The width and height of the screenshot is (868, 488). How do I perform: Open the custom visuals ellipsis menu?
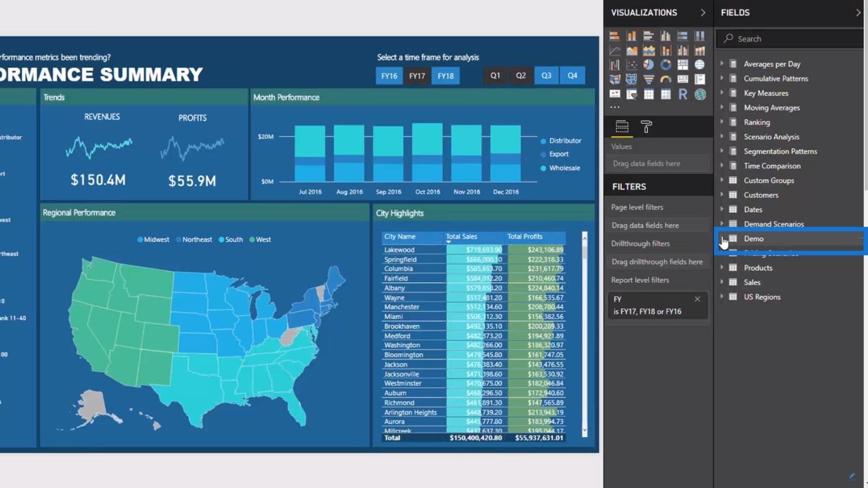[x=614, y=107]
